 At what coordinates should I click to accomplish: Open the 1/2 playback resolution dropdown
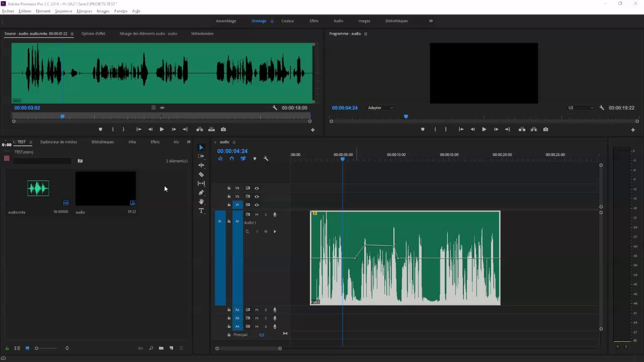[581, 108]
